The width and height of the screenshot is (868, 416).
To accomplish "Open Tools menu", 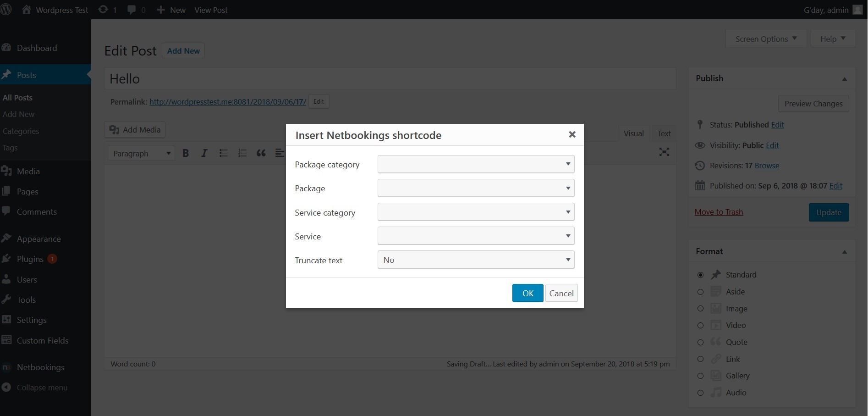I will tap(26, 300).
